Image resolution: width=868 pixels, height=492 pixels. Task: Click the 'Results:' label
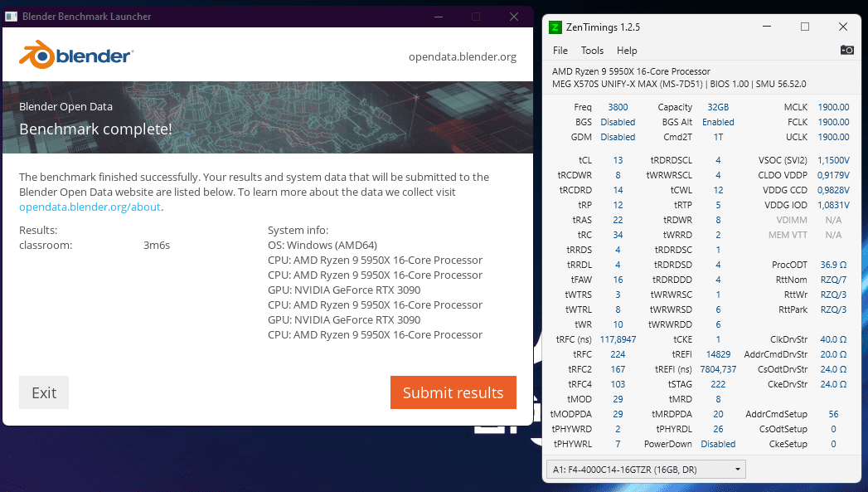tap(38, 230)
